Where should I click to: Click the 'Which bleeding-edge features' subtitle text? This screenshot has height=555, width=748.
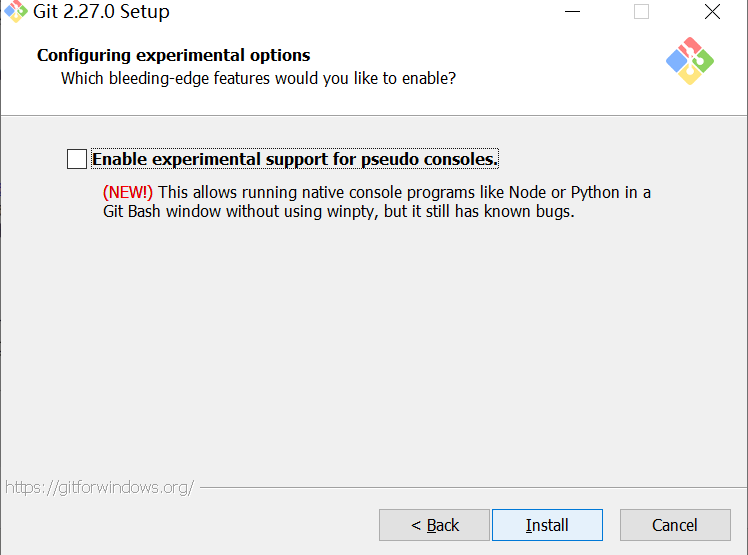tap(258, 77)
